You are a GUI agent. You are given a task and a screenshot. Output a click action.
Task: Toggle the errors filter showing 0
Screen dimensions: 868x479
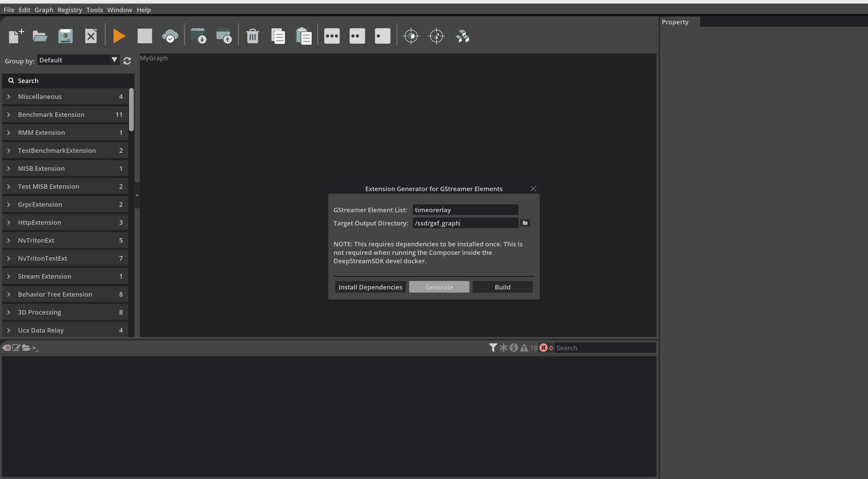(546, 348)
